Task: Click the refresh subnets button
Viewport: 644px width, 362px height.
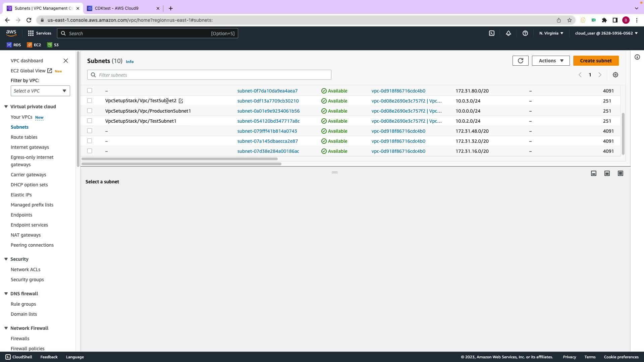Action: (x=520, y=61)
